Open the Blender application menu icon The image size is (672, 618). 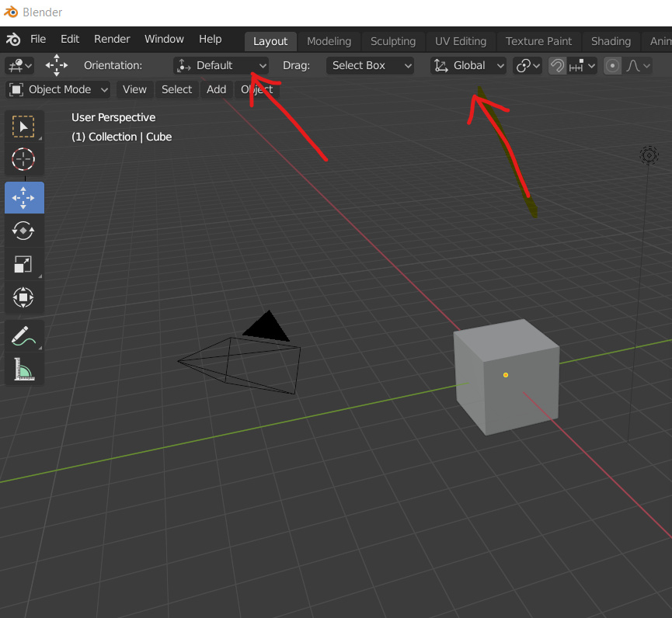pyautogui.click(x=12, y=39)
